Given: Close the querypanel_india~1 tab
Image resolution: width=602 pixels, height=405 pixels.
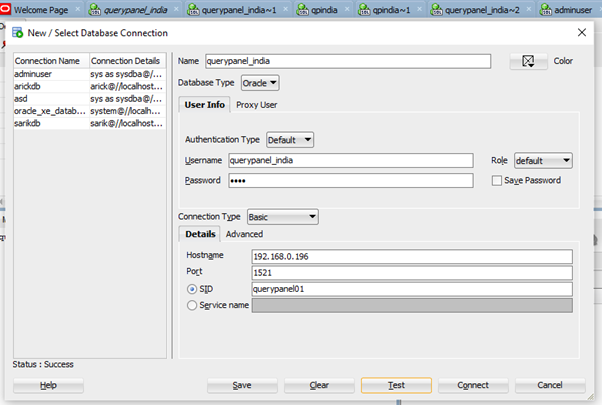Looking at the screenshot, I should coord(286,9).
